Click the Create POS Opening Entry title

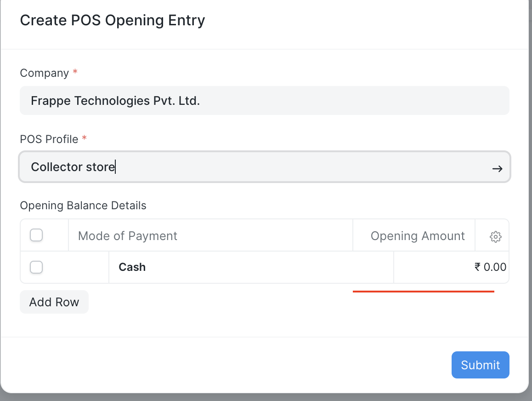112,20
